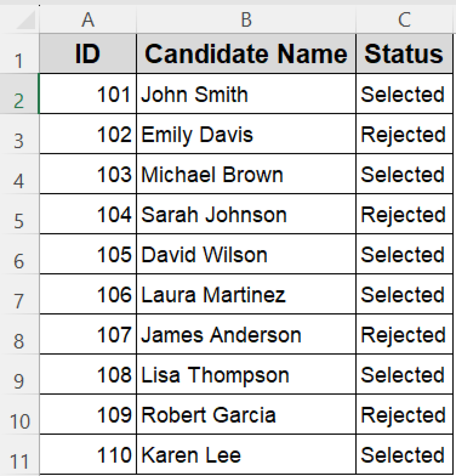The height and width of the screenshot is (476, 456).
Task: Select the cell with ID 109
Action: coord(88,414)
